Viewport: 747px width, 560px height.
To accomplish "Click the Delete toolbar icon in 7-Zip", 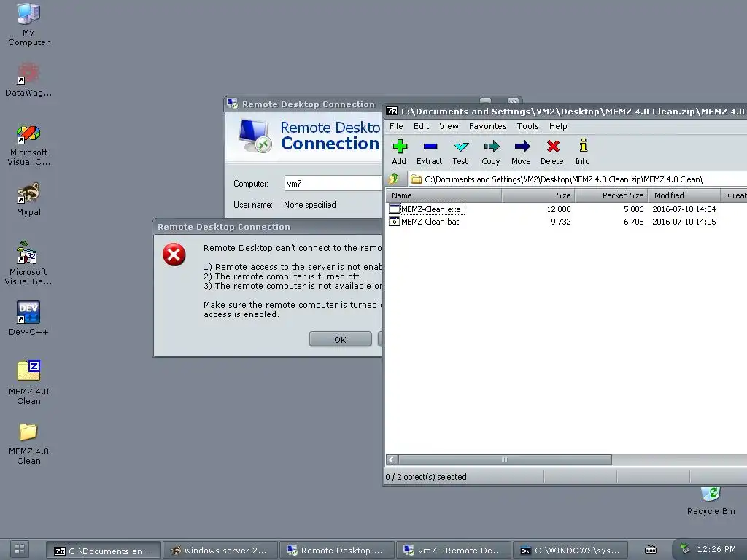I will pyautogui.click(x=552, y=152).
